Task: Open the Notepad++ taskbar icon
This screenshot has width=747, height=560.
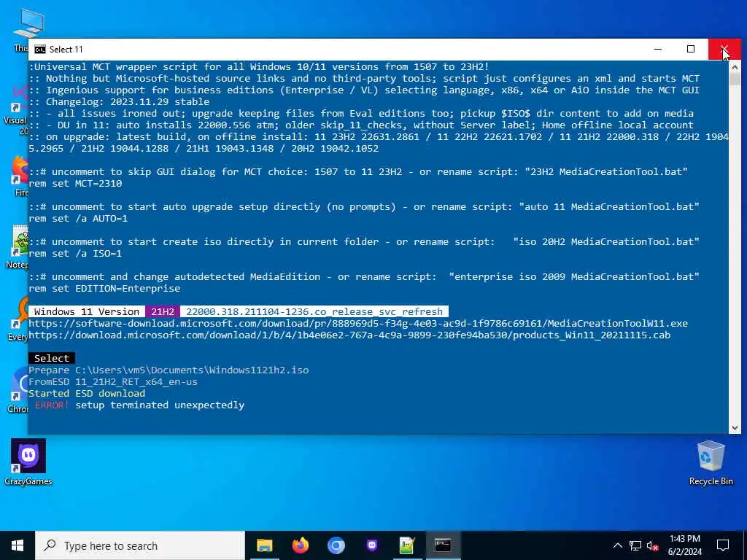Action: 407,545
